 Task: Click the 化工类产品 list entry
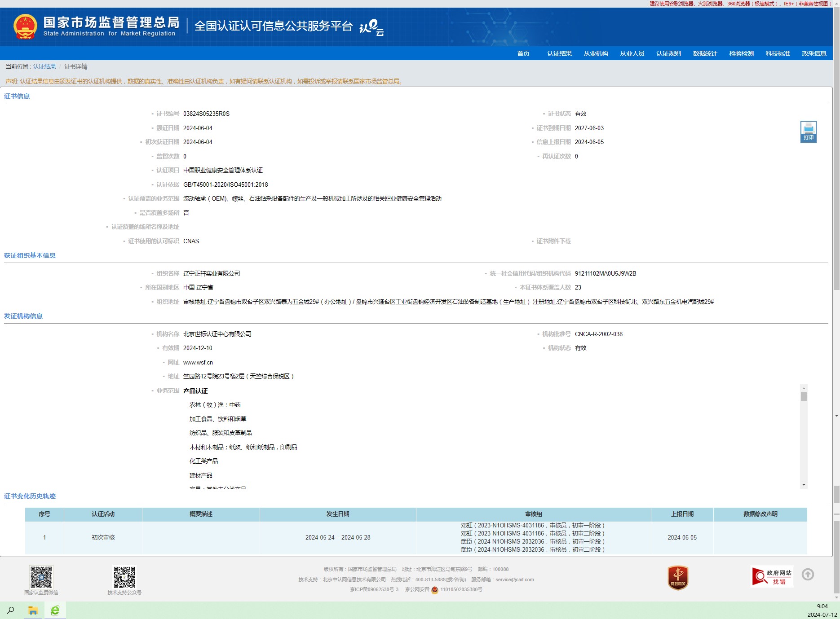click(203, 461)
